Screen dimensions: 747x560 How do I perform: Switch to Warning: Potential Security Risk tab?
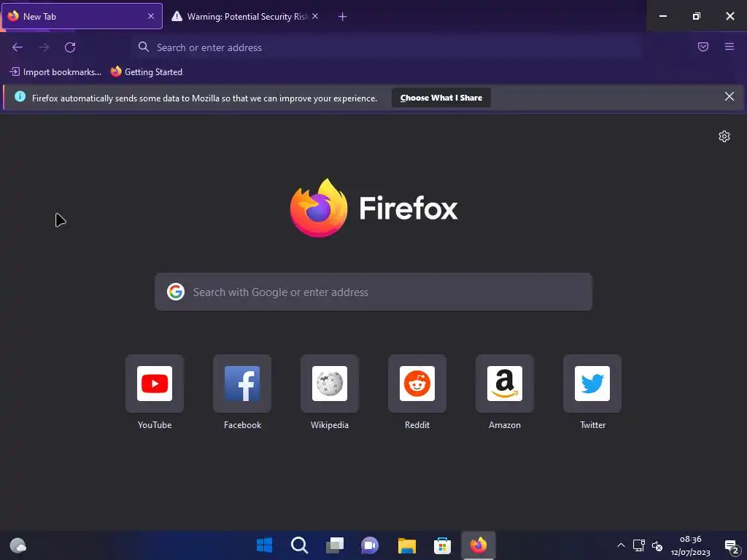(245, 16)
